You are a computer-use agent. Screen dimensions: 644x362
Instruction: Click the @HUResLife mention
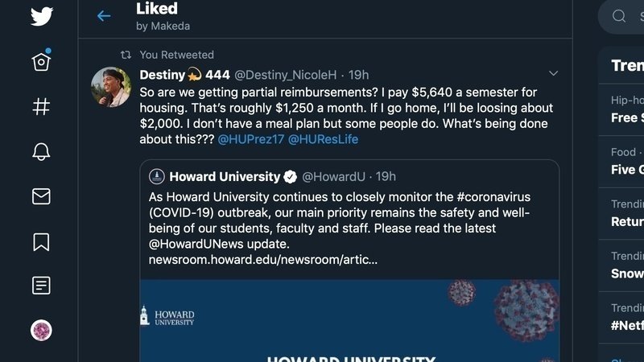pyautogui.click(x=323, y=139)
